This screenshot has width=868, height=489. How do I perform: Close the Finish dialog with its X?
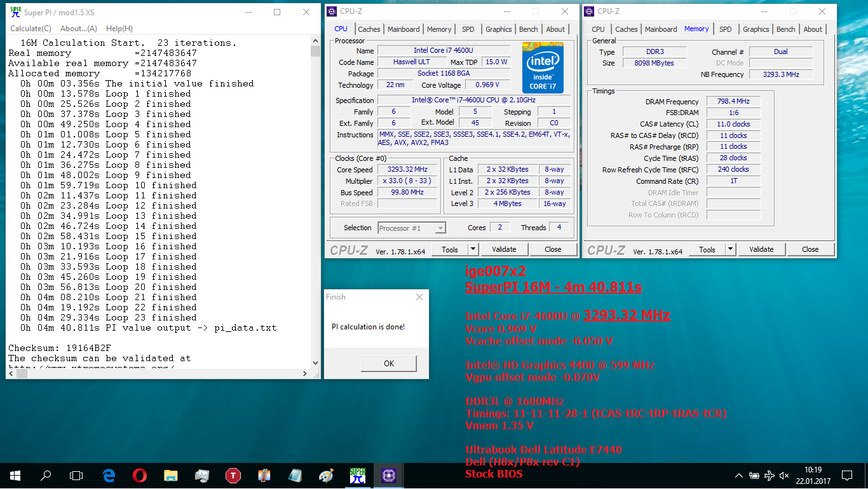(419, 297)
